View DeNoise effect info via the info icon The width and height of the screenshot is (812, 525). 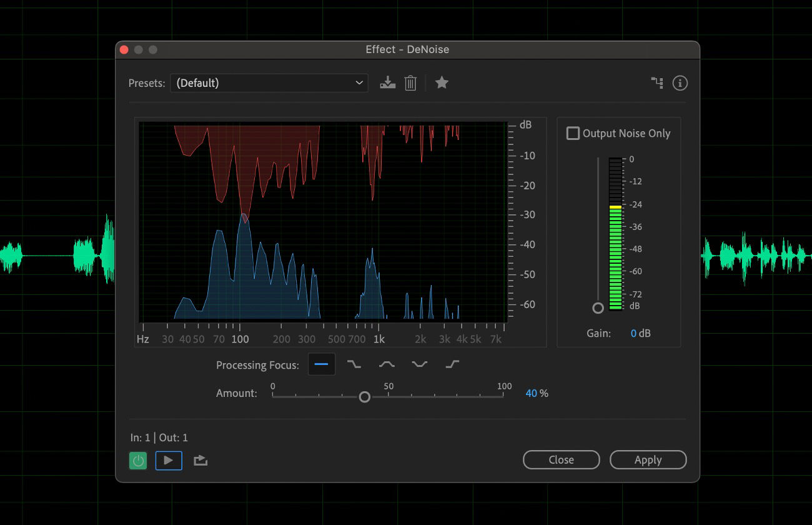tap(680, 82)
